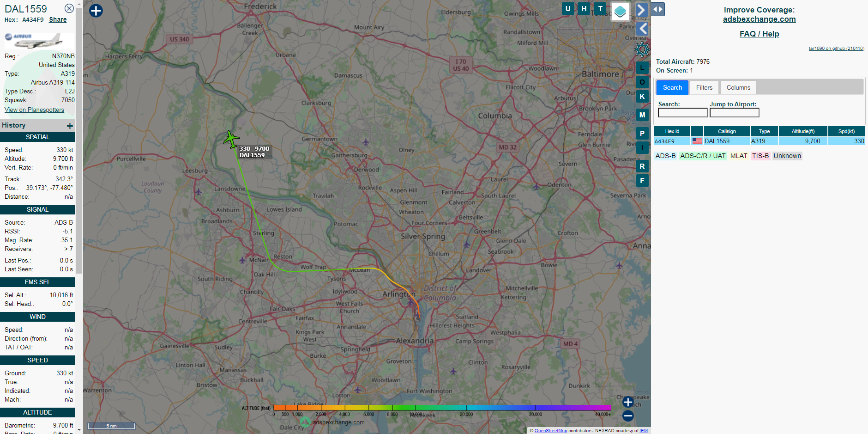Open the FAQ / Help link
868x434 pixels.
pyautogui.click(x=759, y=34)
